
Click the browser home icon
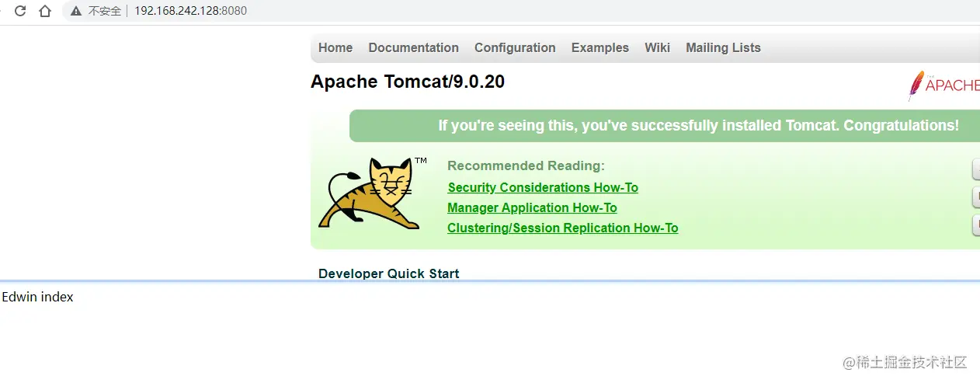[45, 11]
